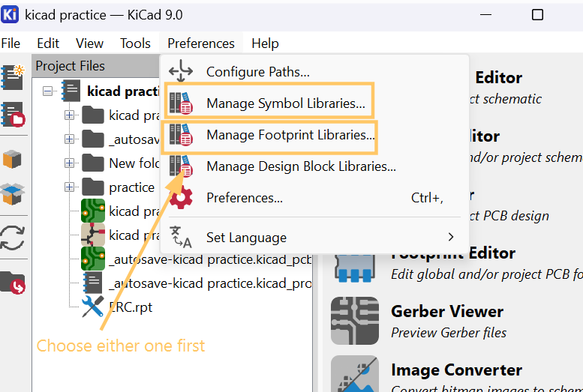Open the File menu
This screenshot has width=583, height=392.
(11, 43)
